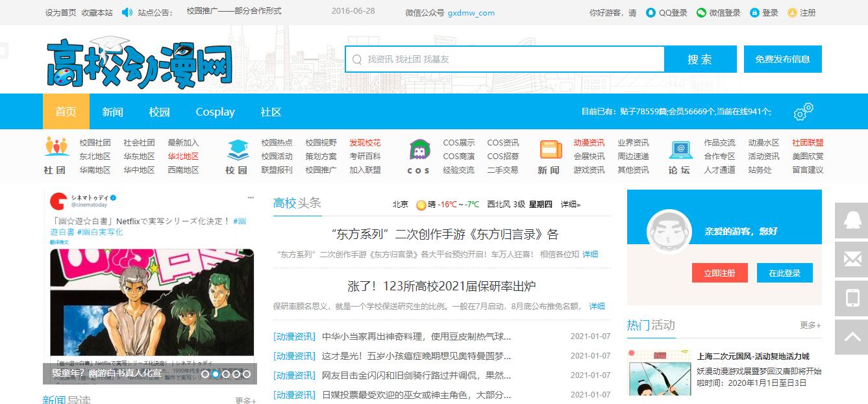868x404 pixels.
Task: Select the fifth carousel dot
Action: [x=247, y=374]
